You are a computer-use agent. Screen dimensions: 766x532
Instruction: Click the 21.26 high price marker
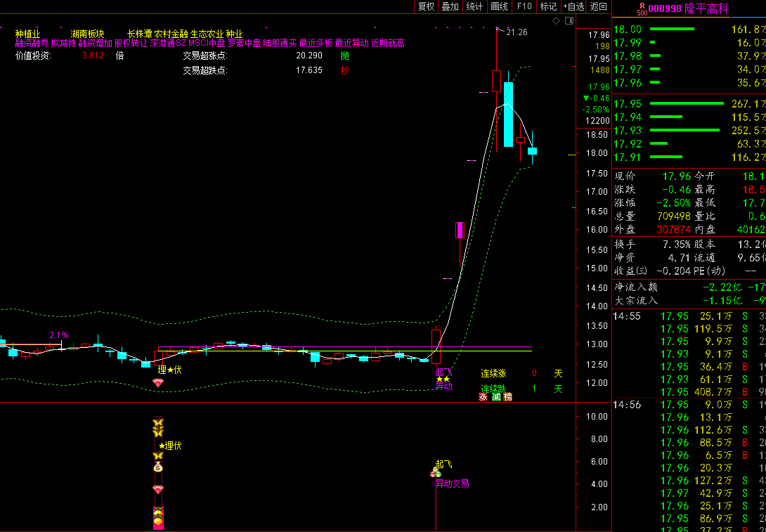pos(517,32)
